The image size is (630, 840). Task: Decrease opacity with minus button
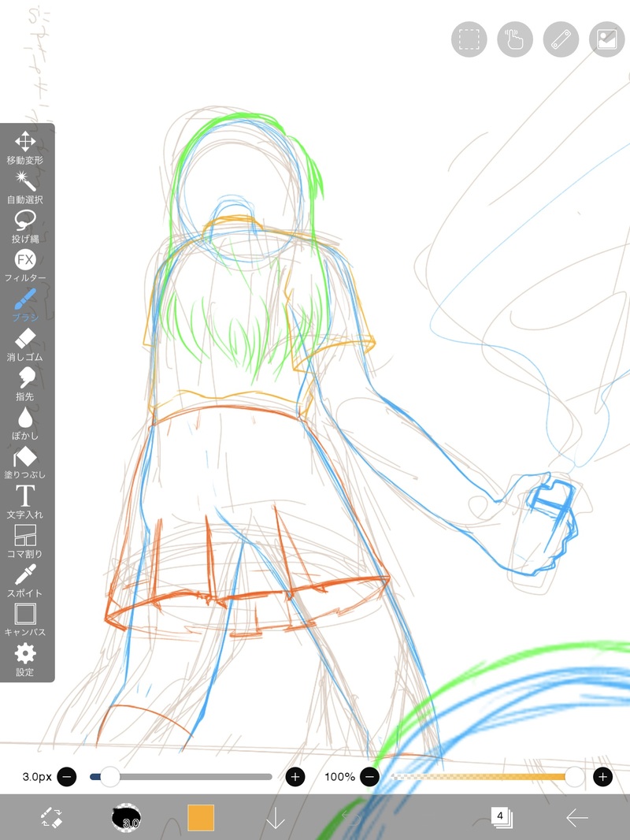369,776
